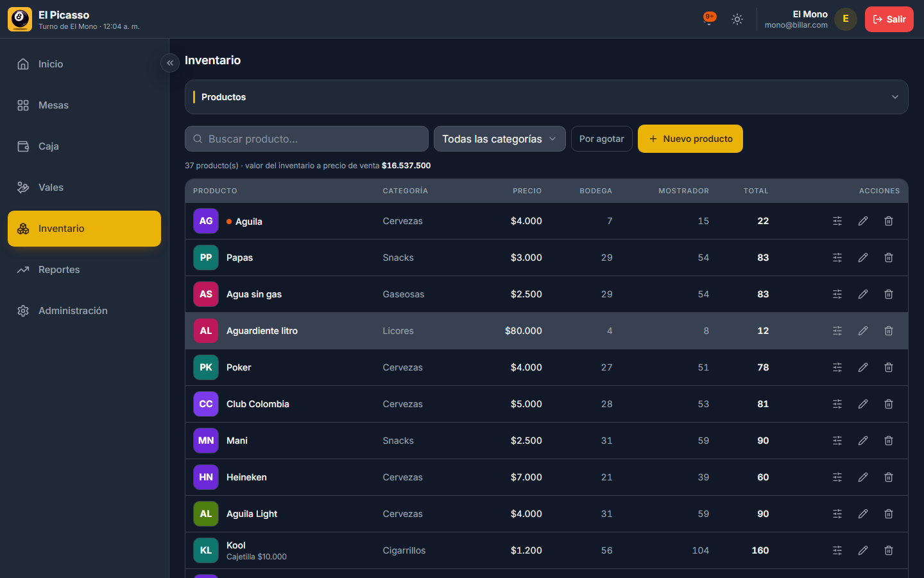
Task: Open the Vales section
Action: 84,188
